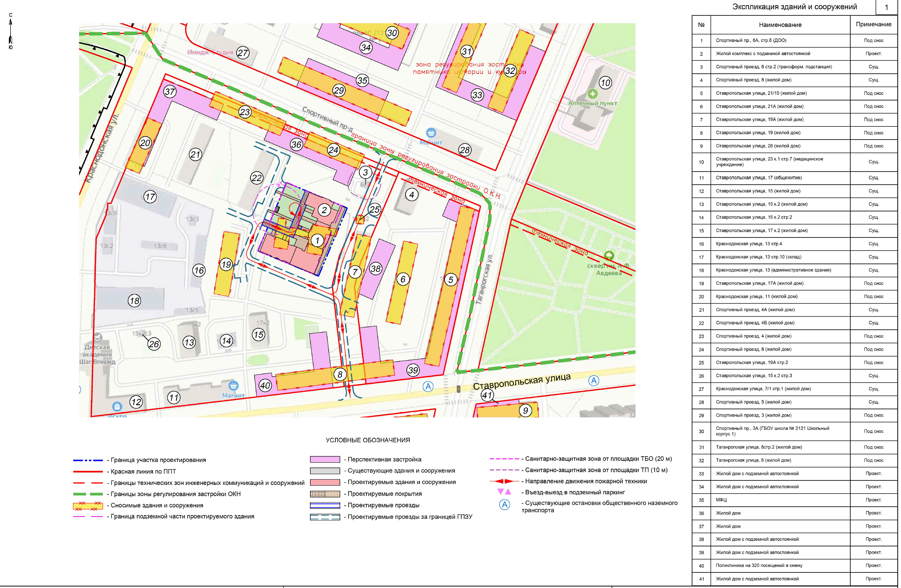Click the УСЛОВНЫЕ ОБОЗНАЧЕНИЯ legend heading
This screenshot has width=901, height=588.
pyautogui.click(x=368, y=440)
